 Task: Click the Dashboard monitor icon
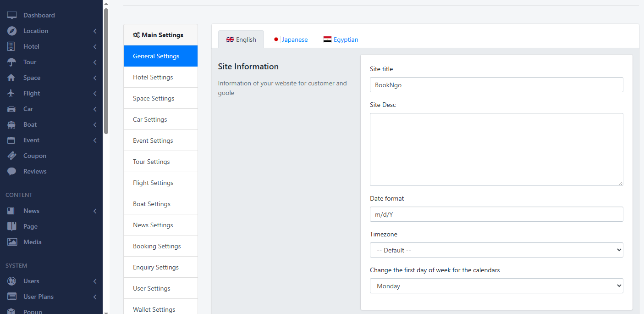pyautogui.click(x=12, y=15)
